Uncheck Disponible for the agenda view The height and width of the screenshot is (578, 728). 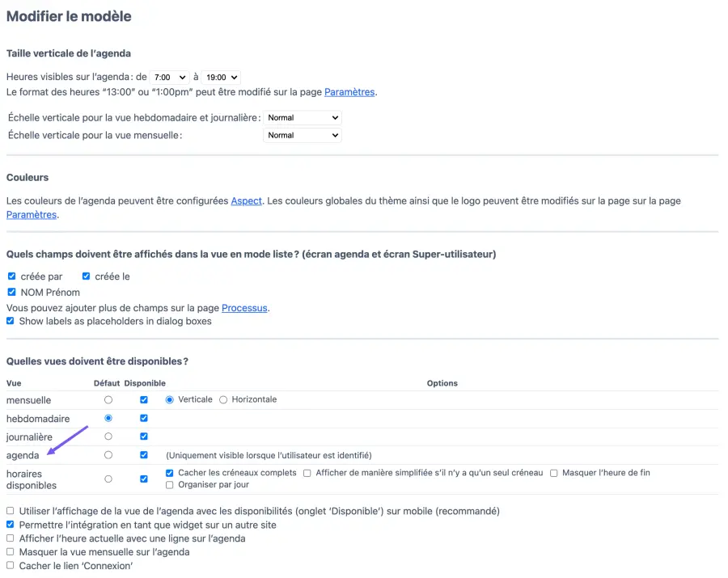click(x=144, y=455)
